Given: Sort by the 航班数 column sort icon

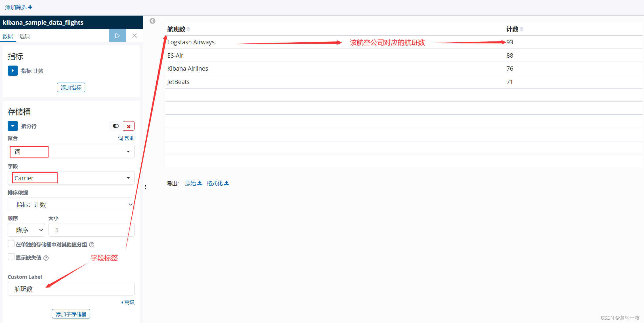Looking at the screenshot, I should [188, 29].
